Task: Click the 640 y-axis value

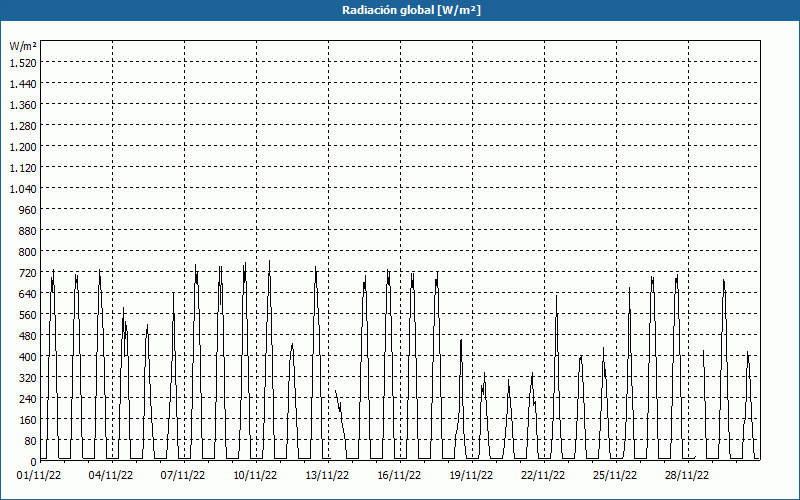Action: (28, 294)
